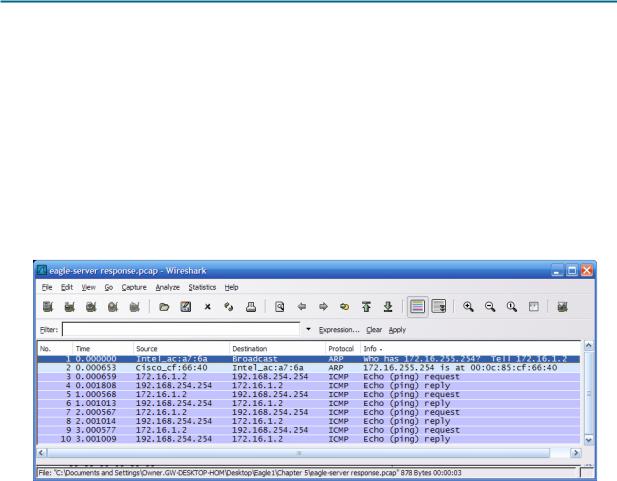Open a capture file via folder icon
The height and width of the screenshot is (481, 617).
164,307
